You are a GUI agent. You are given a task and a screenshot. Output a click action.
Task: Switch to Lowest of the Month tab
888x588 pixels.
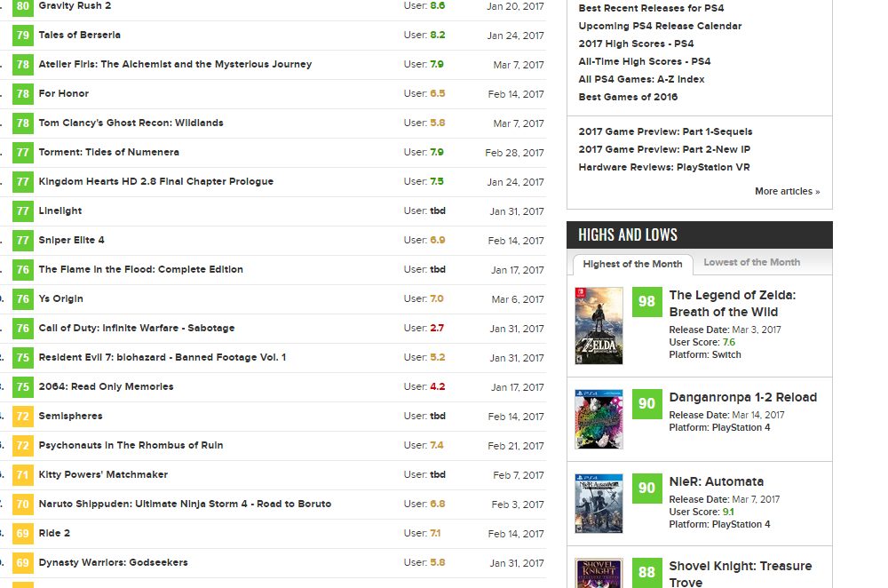coord(752,262)
